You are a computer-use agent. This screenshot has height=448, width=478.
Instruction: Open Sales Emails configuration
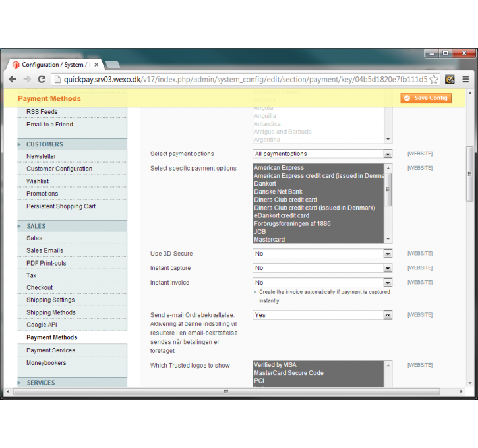tap(45, 250)
